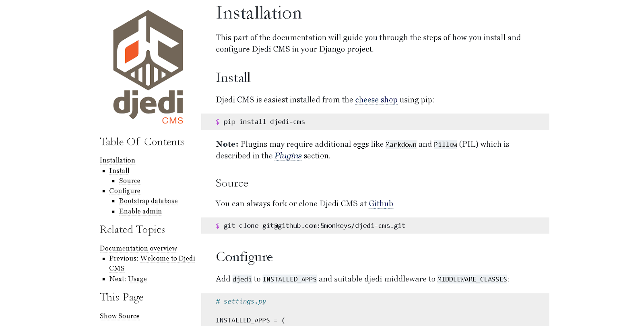Open the italic Plugins link in the note
Image resolution: width=644 pixels, height=326 pixels.
coord(288,156)
